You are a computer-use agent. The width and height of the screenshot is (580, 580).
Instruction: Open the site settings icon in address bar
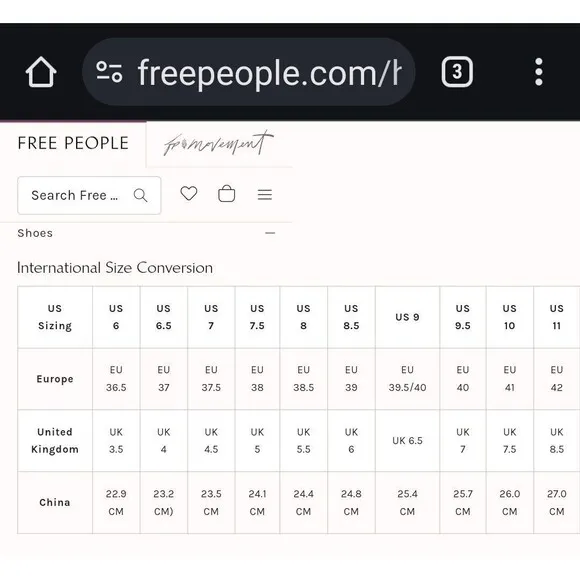pos(109,72)
